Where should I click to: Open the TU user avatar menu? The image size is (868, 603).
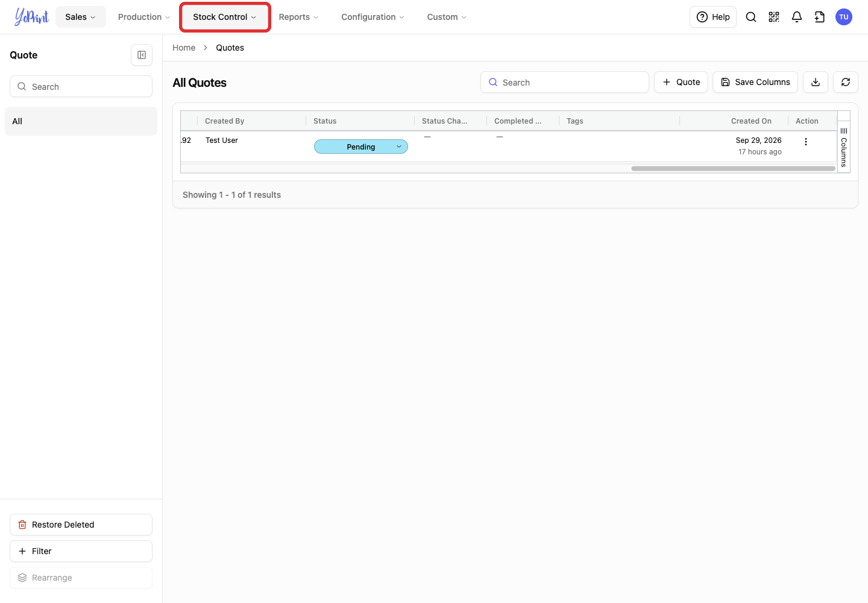click(x=844, y=17)
